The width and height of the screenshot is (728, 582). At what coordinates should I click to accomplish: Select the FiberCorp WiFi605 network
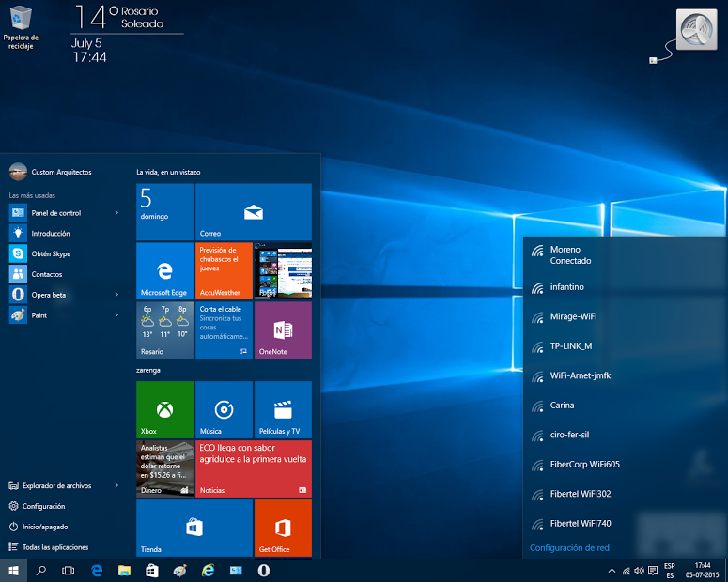(x=625, y=465)
